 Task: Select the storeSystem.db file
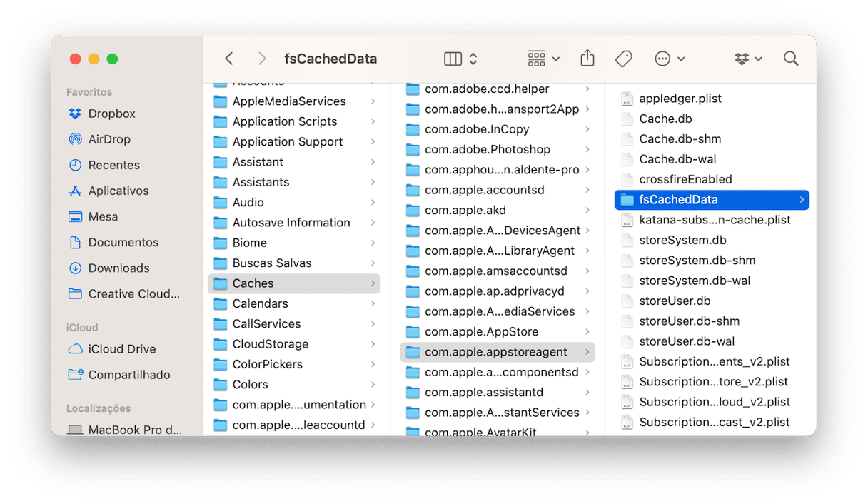[712, 240]
